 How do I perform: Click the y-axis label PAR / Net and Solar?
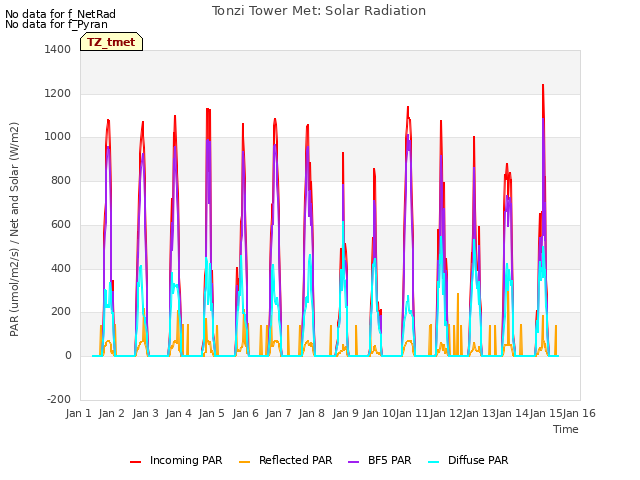pyautogui.click(x=14, y=229)
